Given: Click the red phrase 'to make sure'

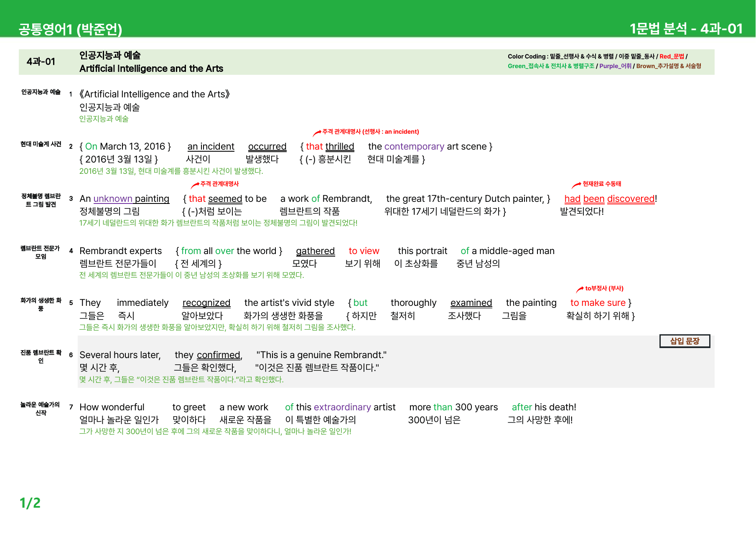Looking at the screenshot, I should pyautogui.click(x=598, y=303).
